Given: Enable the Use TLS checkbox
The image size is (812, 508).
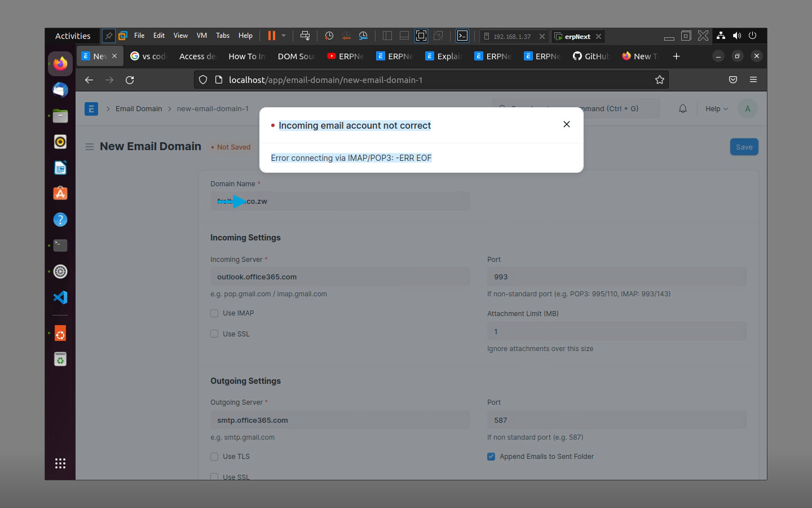Looking at the screenshot, I should pyautogui.click(x=214, y=457).
